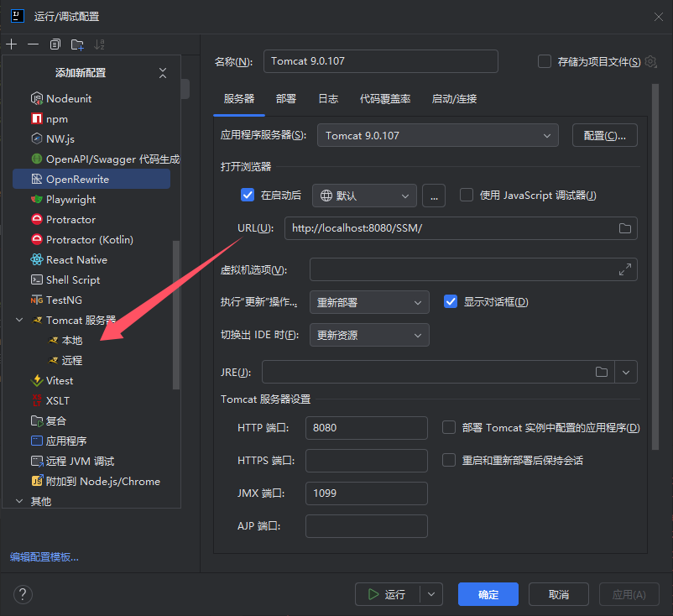Enable 部署 Tomcat 实例中配置的应用程序 checkbox

click(x=449, y=427)
